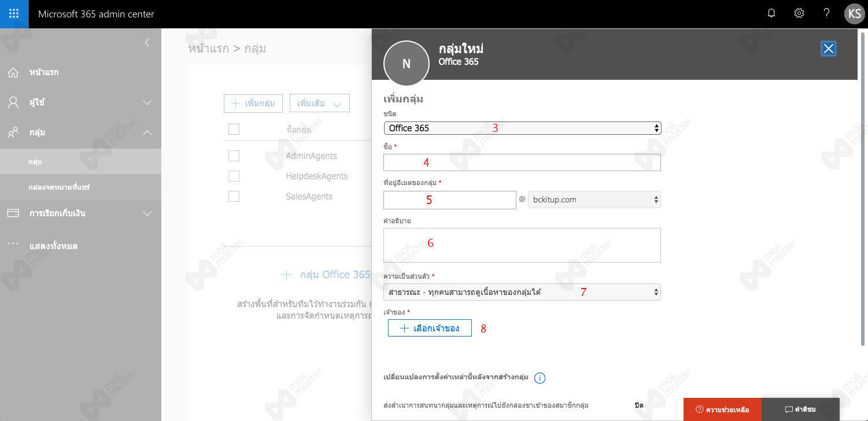Click the billing card icon in sidebar
This screenshot has height=421, width=868.
[13, 213]
